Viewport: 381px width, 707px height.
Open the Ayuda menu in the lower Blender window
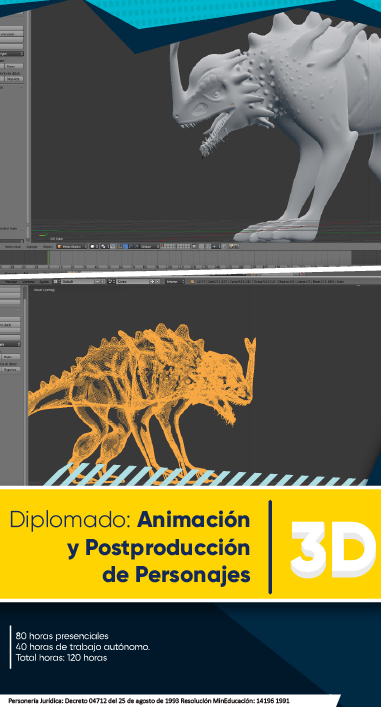coord(45,282)
